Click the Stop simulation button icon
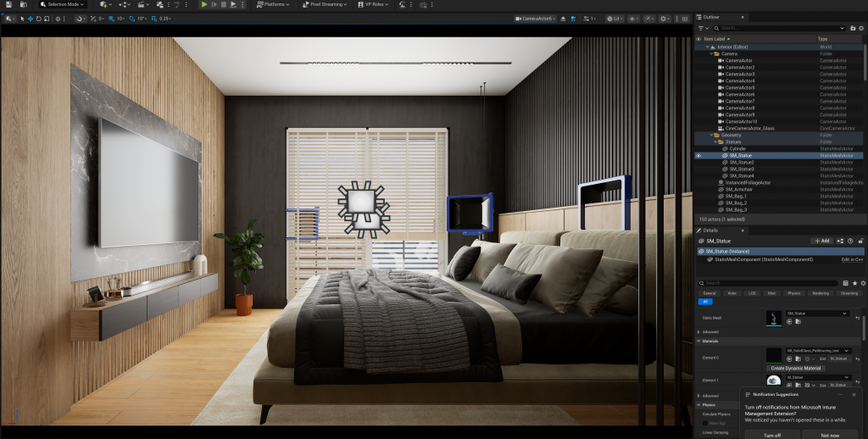Image resolution: width=868 pixels, height=439 pixels. click(224, 4)
